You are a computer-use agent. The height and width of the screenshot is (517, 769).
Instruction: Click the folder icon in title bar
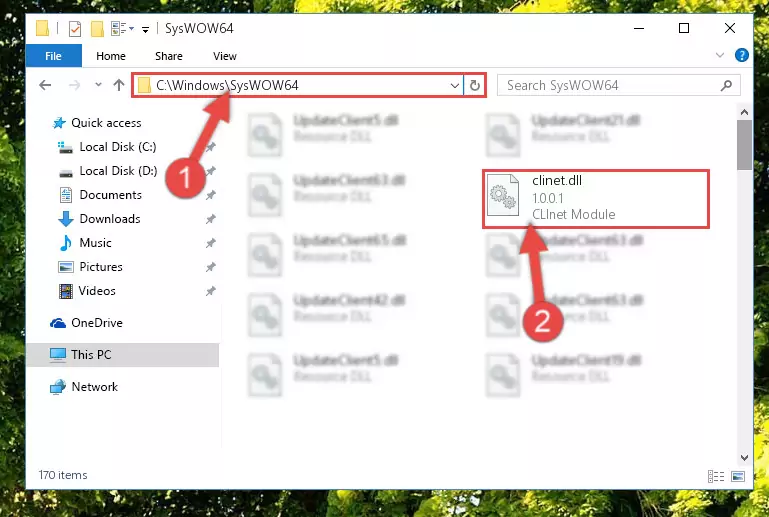pyautogui.click(x=43, y=28)
